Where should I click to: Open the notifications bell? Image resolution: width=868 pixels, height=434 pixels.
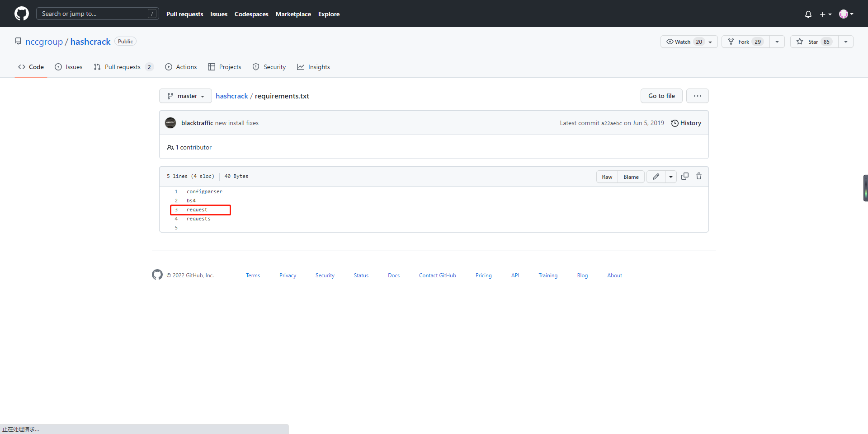[x=808, y=14]
